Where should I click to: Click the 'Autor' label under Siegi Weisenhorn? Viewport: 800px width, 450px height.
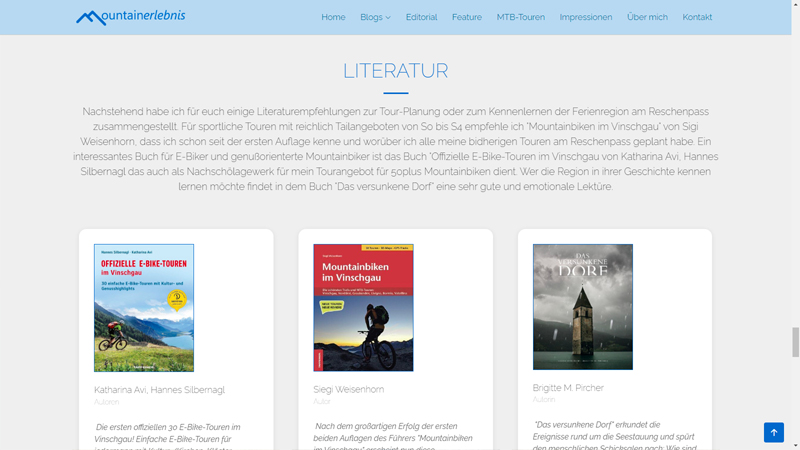(x=322, y=402)
